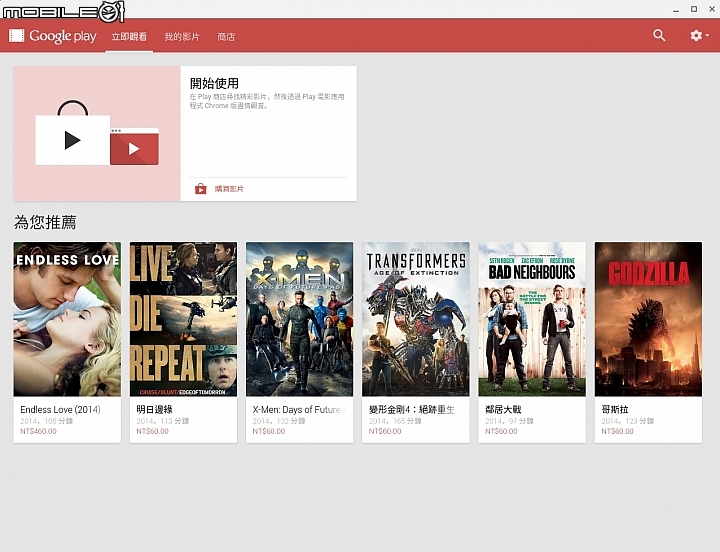Click 2014, 105 分鐘 under Endless Love

click(x=46, y=421)
